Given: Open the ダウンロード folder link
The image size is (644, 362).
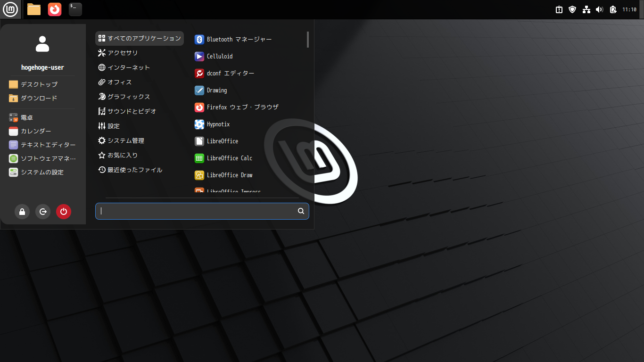Looking at the screenshot, I should tap(39, 98).
